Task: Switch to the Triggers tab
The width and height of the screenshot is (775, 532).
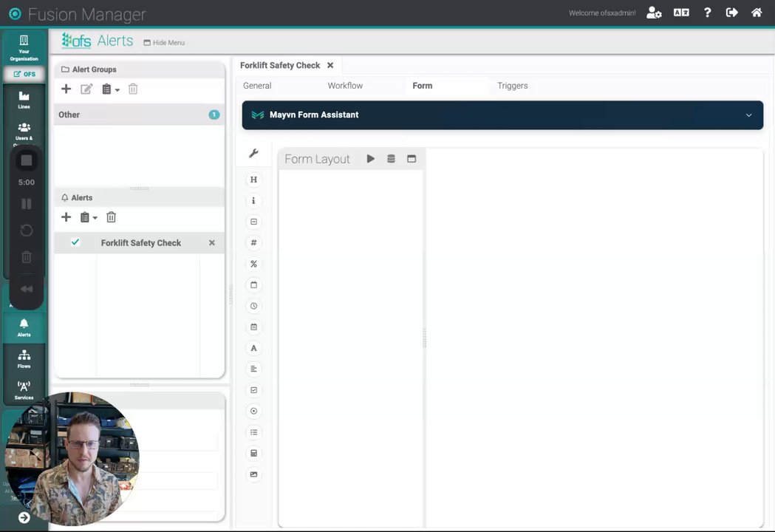Action: (513, 86)
